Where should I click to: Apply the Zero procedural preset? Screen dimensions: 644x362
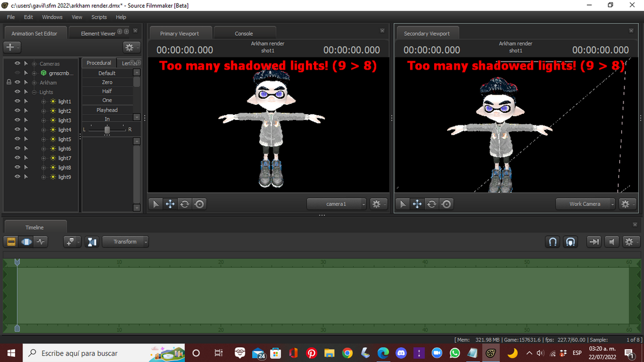107,82
